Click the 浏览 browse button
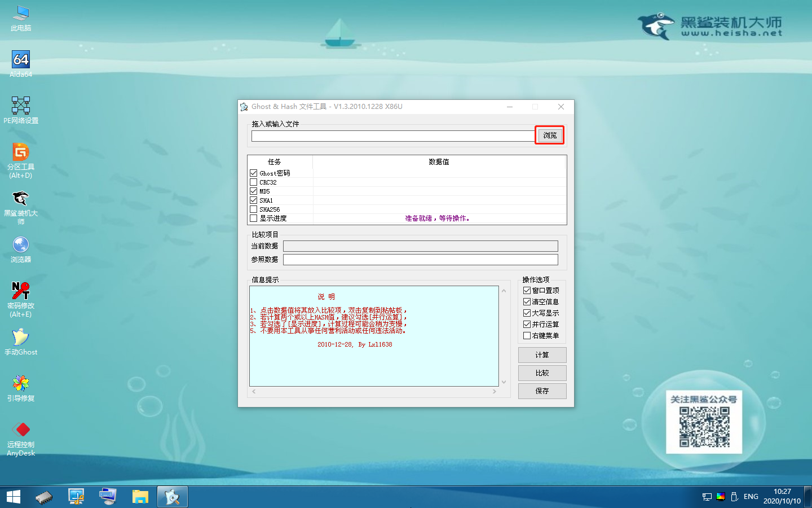Viewport: 812px width, 508px height. 549,135
